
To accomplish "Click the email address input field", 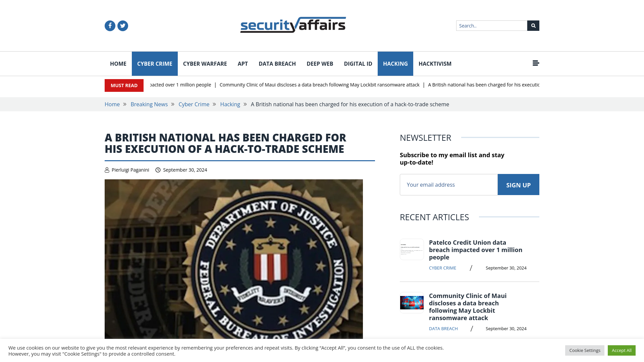I will pyautogui.click(x=448, y=184).
